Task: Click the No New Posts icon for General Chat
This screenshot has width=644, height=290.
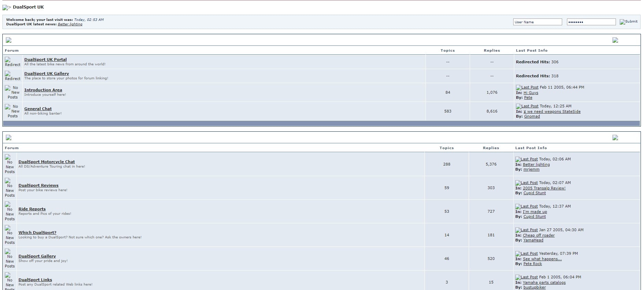Action: (13, 111)
